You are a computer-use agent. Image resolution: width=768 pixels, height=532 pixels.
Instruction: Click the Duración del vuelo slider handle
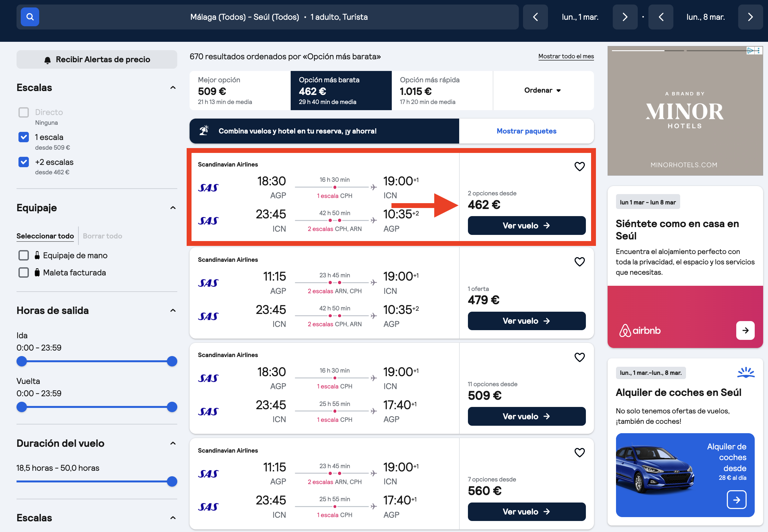pyautogui.click(x=172, y=481)
